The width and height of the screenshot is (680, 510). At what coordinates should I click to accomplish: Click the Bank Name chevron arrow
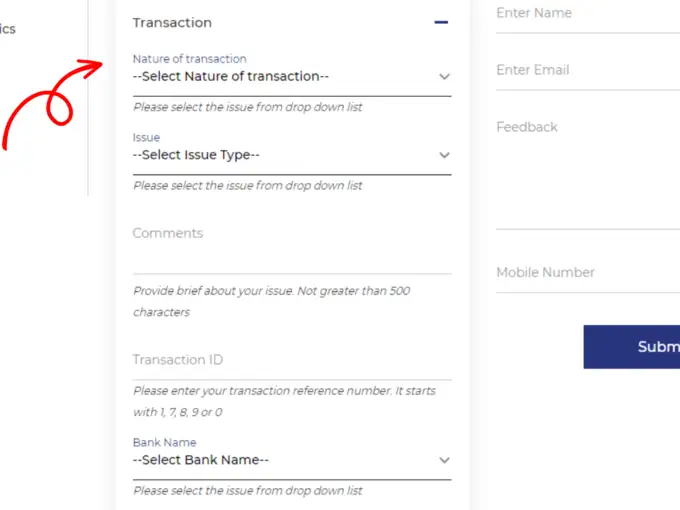click(x=444, y=461)
